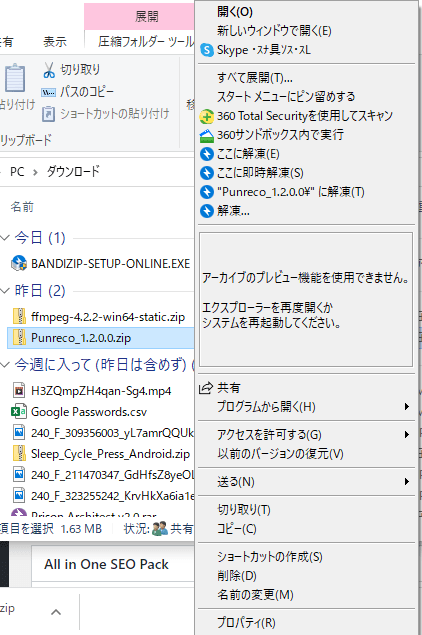The width and height of the screenshot is (422, 635).
Task: Collapse the 昨日 (2) group
Action: click(5, 290)
